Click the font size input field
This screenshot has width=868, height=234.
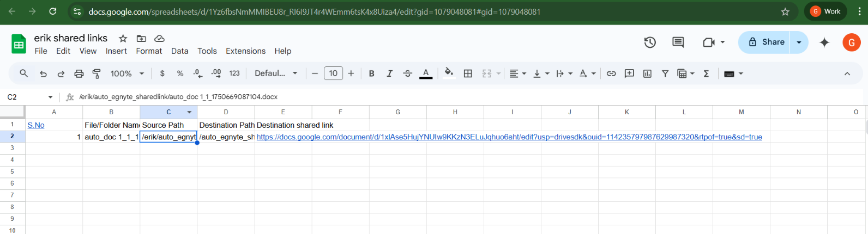click(x=333, y=73)
